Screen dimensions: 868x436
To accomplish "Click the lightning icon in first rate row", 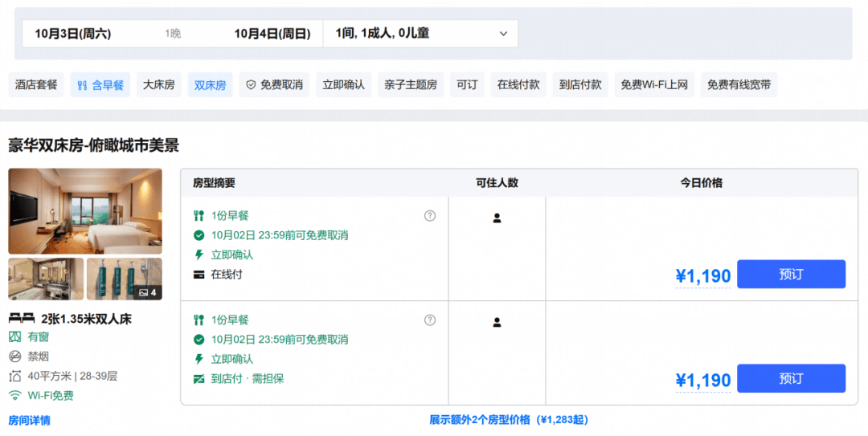I will [199, 255].
